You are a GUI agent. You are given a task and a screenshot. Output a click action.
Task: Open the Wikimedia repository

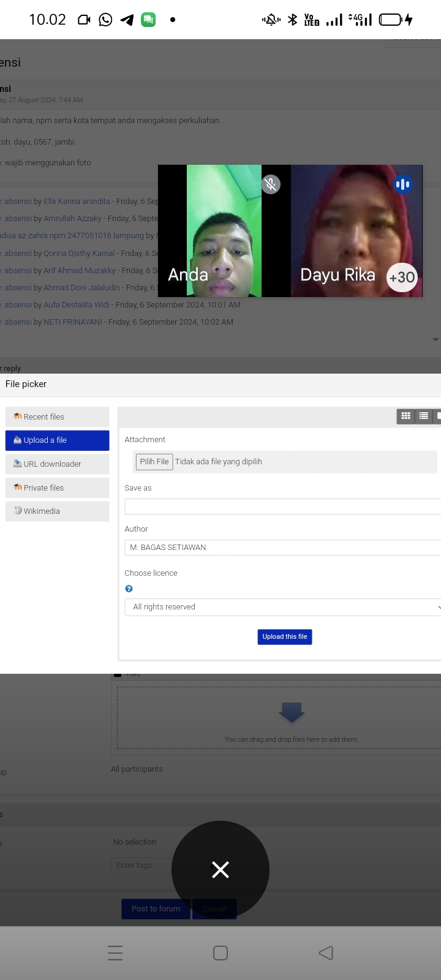[57, 511]
